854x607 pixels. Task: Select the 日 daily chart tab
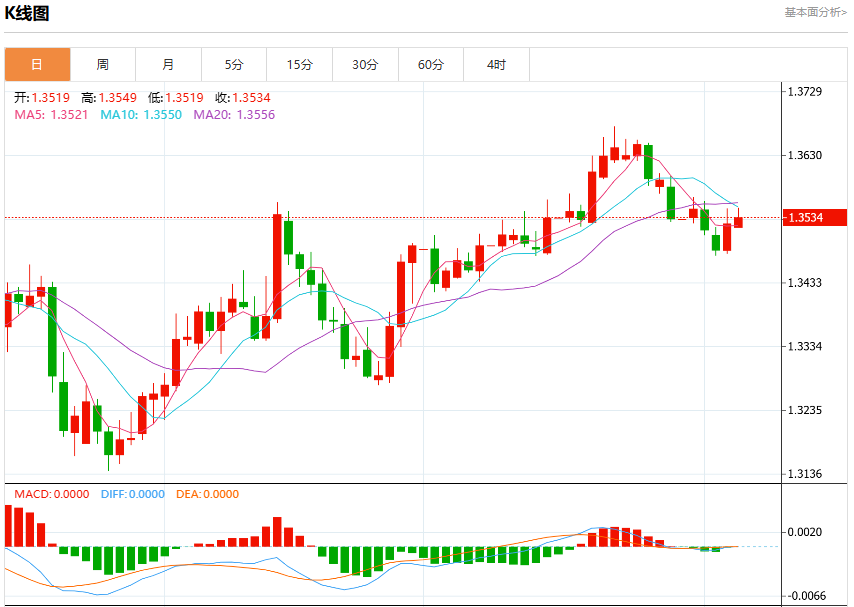click(x=38, y=64)
